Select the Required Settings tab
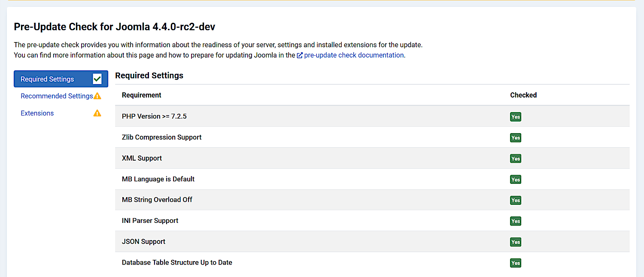 coord(47,79)
